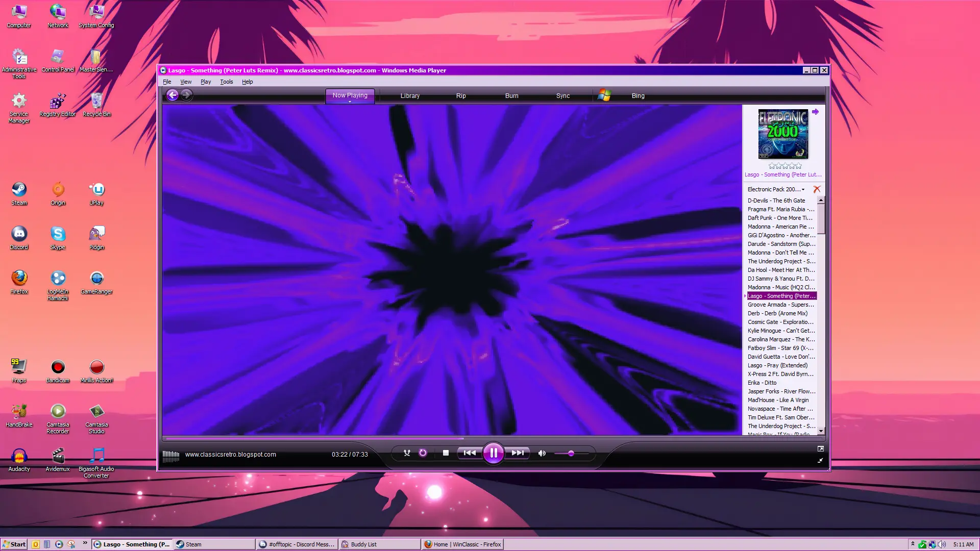Stop the current song
The image size is (980, 551).
pyautogui.click(x=446, y=453)
